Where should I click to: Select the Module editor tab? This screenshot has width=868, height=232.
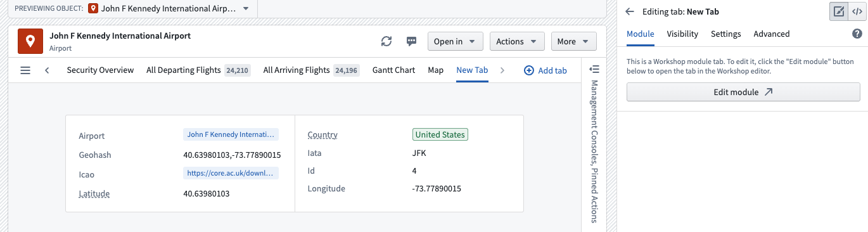641,34
